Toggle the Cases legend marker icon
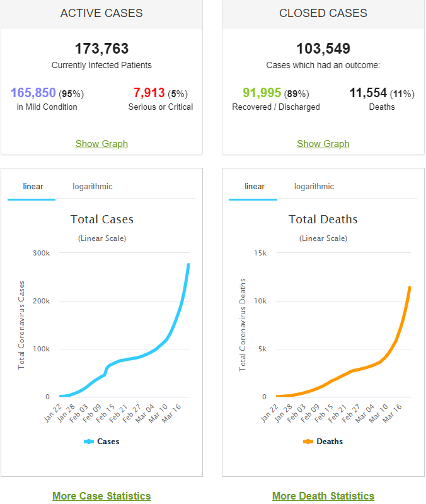Image resolution: width=426 pixels, height=504 pixels. (89, 442)
